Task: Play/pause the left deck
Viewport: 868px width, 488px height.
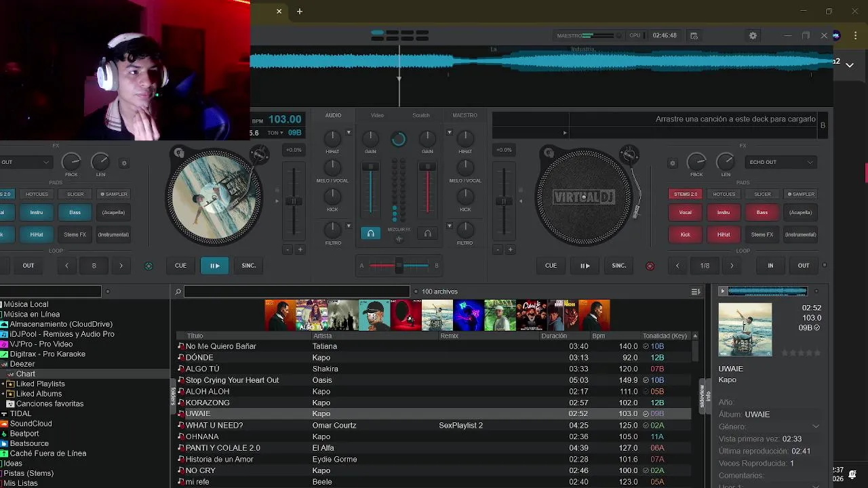Action: coord(214,266)
